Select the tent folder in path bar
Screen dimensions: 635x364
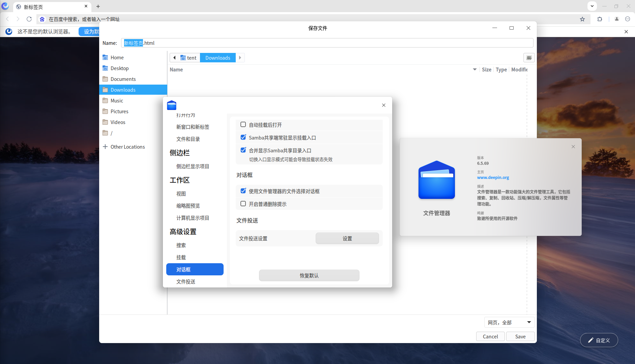(188, 58)
